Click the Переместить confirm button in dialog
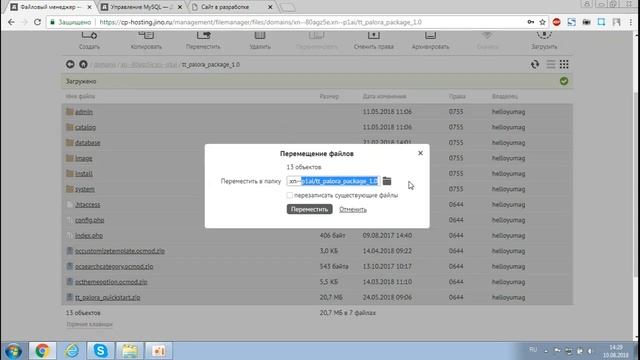Image resolution: width=640 pixels, height=360 pixels. (x=309, y=209)
